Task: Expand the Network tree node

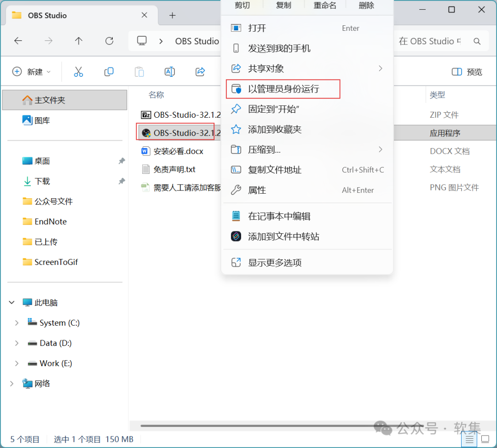Action: (12, 383)
